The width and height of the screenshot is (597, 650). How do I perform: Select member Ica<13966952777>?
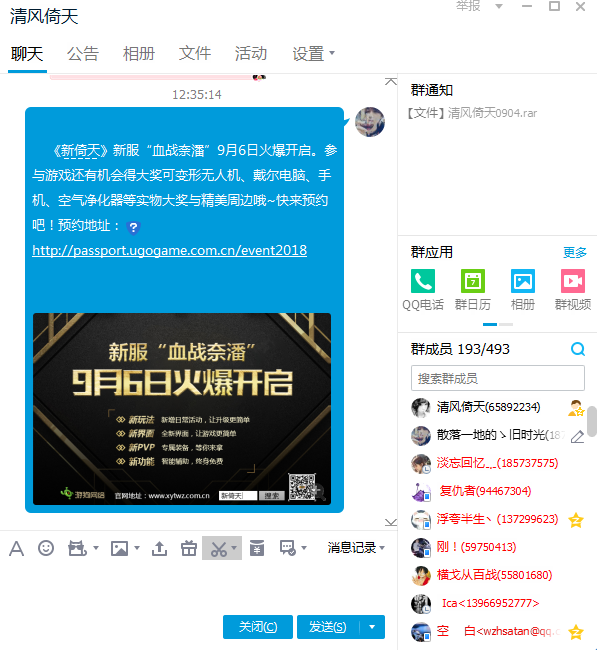click(x=498, y=604)
